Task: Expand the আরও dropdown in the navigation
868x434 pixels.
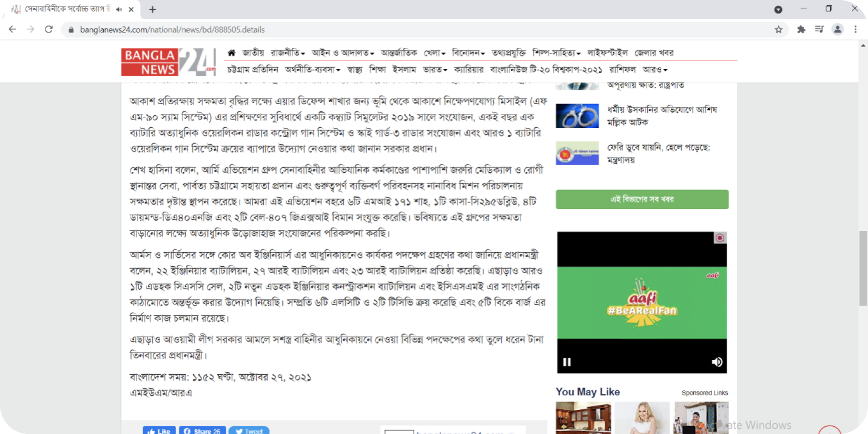Action: (654, 69)
